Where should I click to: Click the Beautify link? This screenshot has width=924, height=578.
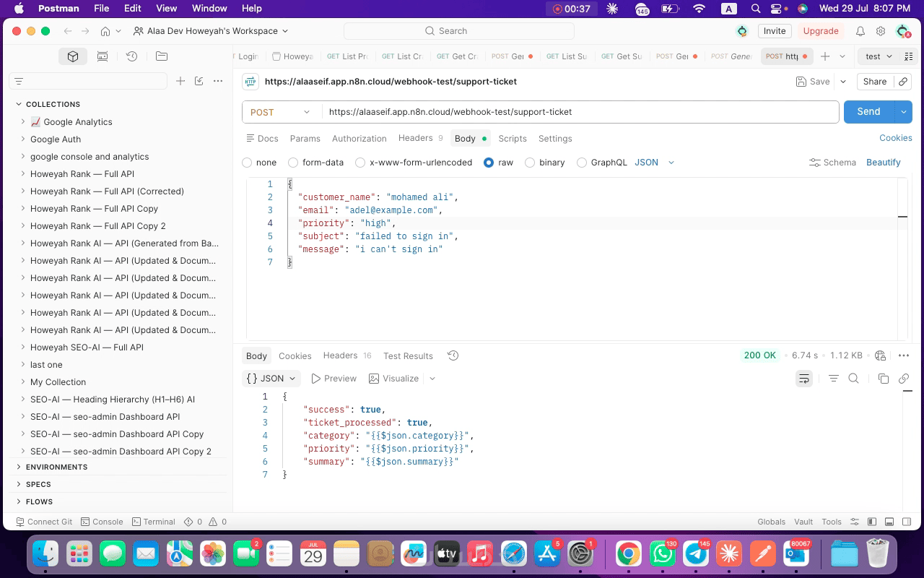884,163
